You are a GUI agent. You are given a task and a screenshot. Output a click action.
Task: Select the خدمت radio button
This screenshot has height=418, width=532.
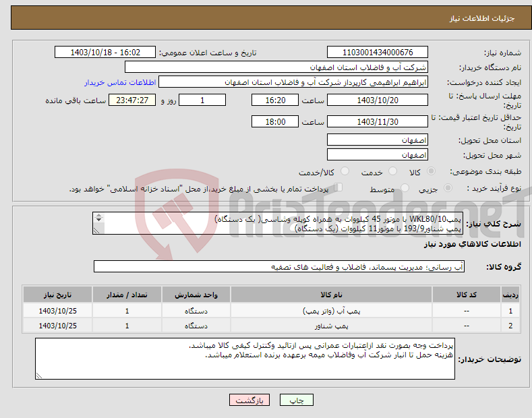tap(392, 171)
